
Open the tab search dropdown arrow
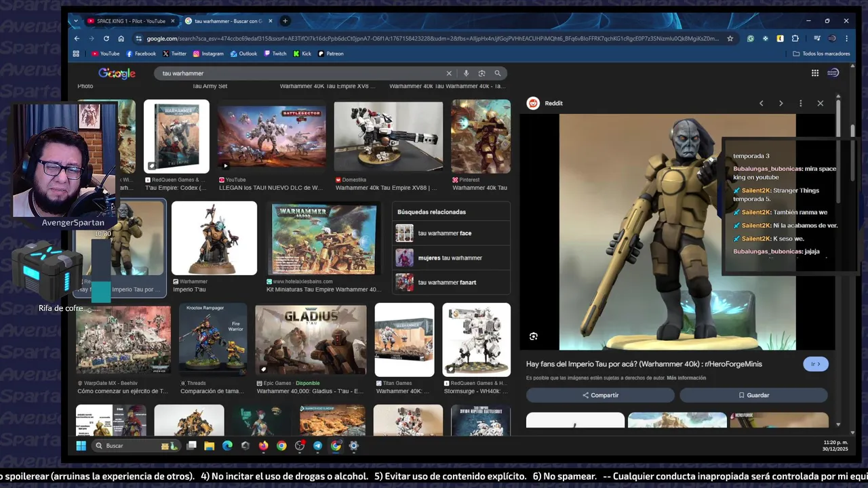click(x=76, y=21)
